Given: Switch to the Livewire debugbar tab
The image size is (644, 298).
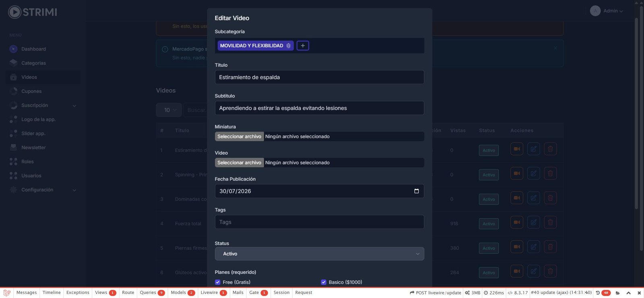Looking at the screenshot, I should [x=214, y=293].
